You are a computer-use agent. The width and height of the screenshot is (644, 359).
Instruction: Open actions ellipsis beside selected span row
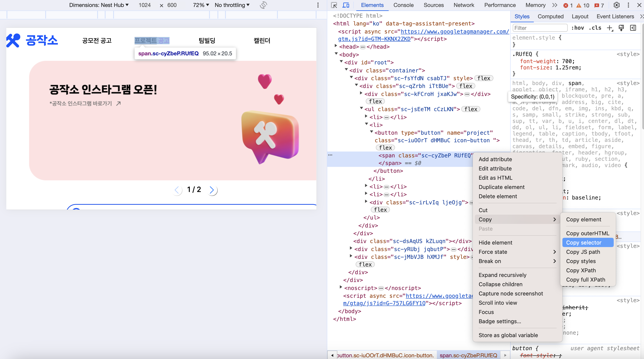pos(330,155)
